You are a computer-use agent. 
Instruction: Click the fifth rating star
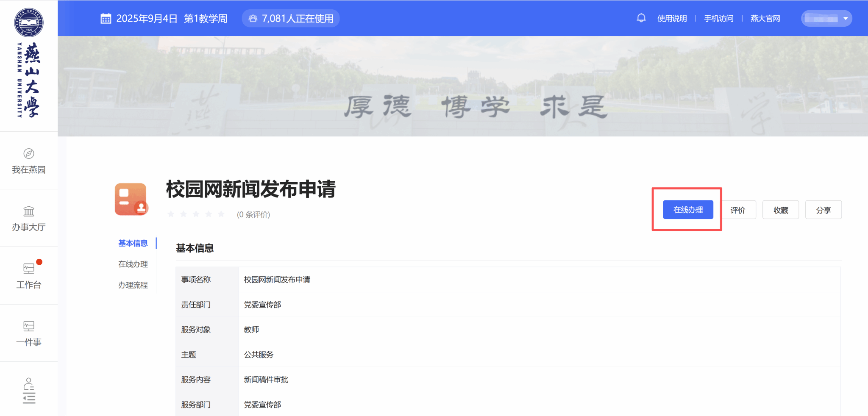click(221, 214)
